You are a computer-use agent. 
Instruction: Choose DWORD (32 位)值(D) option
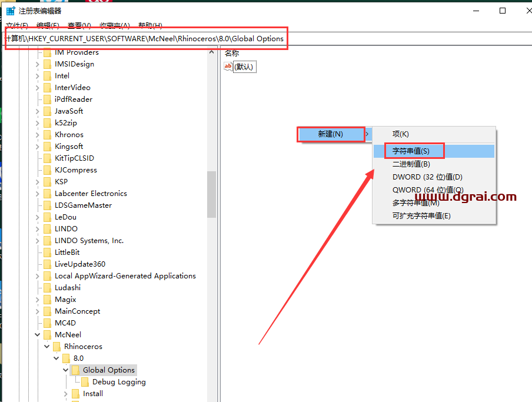click(x=434, y=177)
